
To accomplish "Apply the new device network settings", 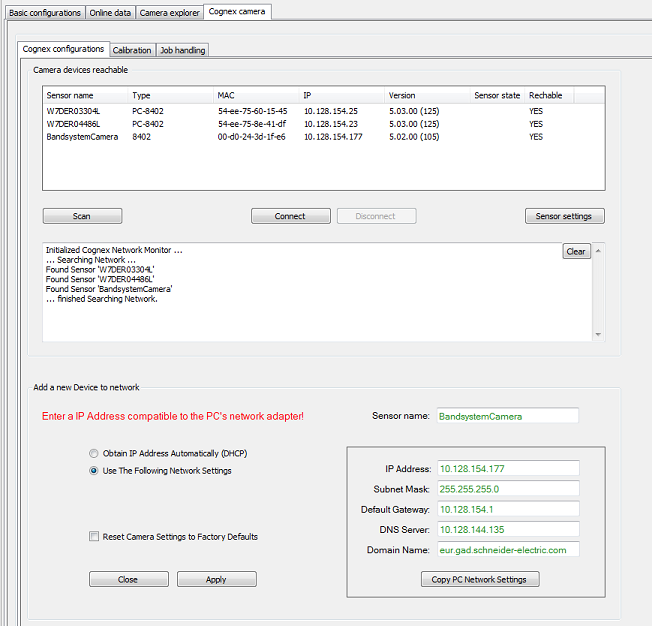I will (x=216, y=579).
